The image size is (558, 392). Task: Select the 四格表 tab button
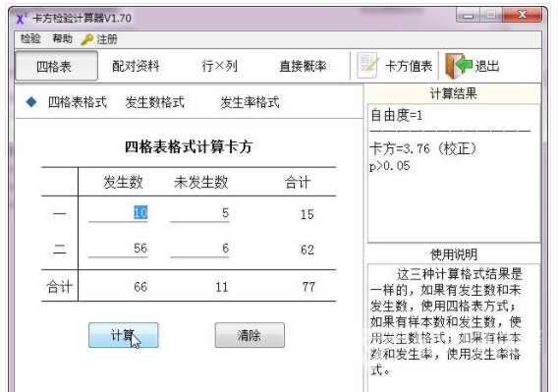pyautogui.click(x=56, y=66)
